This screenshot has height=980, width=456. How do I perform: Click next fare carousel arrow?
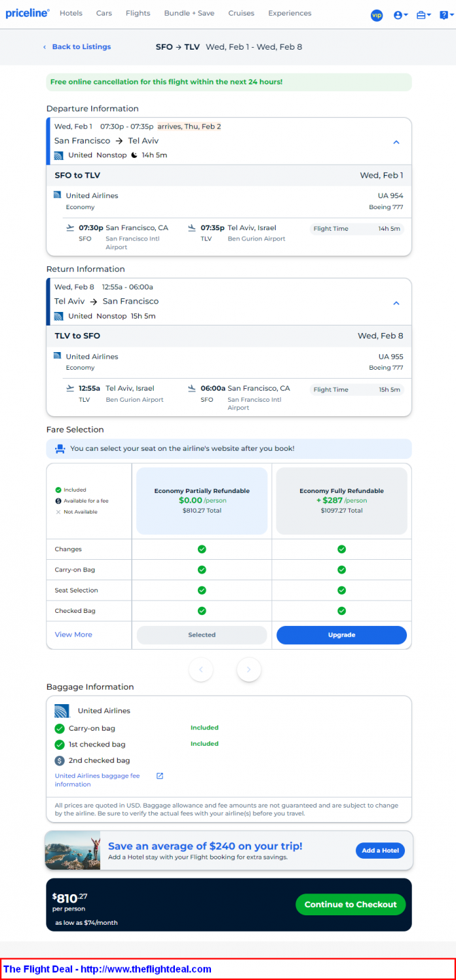coord(248,669)
